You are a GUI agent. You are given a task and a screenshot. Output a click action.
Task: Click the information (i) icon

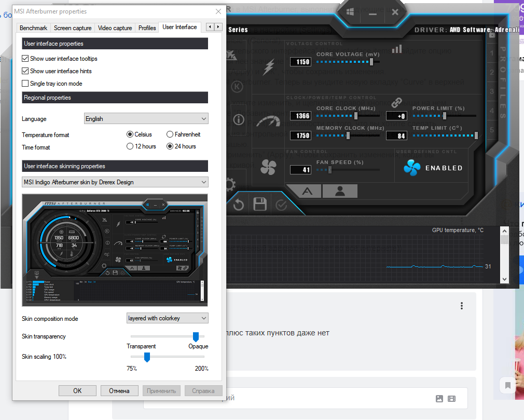point(238,120)
